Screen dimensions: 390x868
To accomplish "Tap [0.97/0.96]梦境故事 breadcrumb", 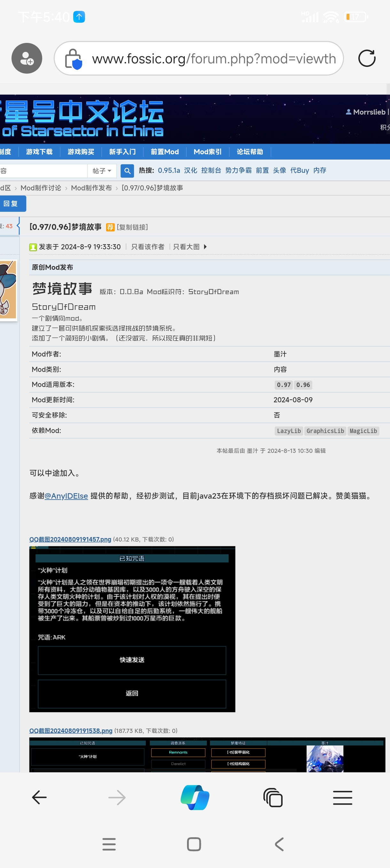I will (152, 188).
